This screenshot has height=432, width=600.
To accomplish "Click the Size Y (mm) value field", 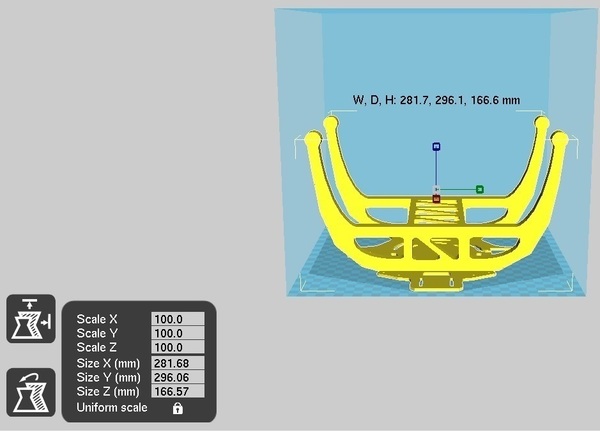I will pos(178,377).
